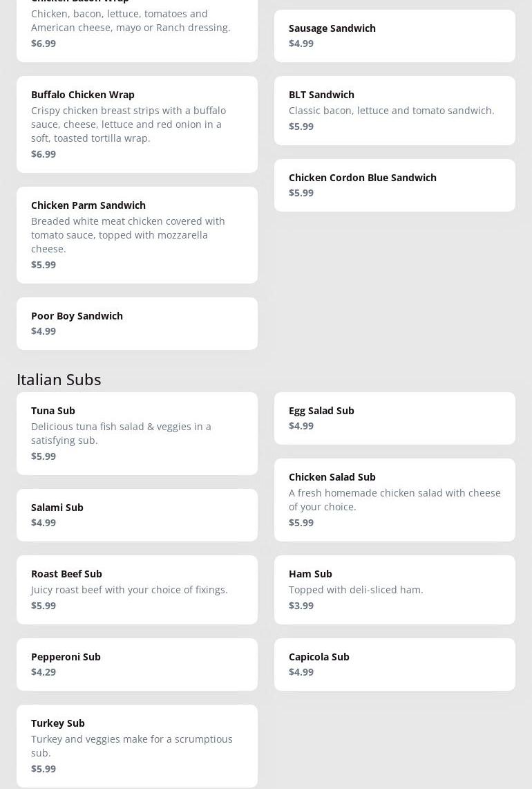This screenshot has height=789, width=532.
Task: Choose the BLT Sandwich card
Action: pyautogui.click(x=395, y=111)
